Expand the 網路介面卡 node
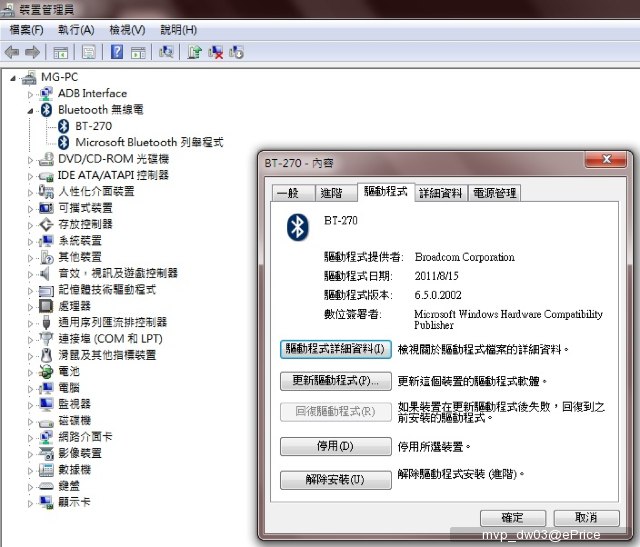Screen dimensions: 640x547 tap(30, 438)
